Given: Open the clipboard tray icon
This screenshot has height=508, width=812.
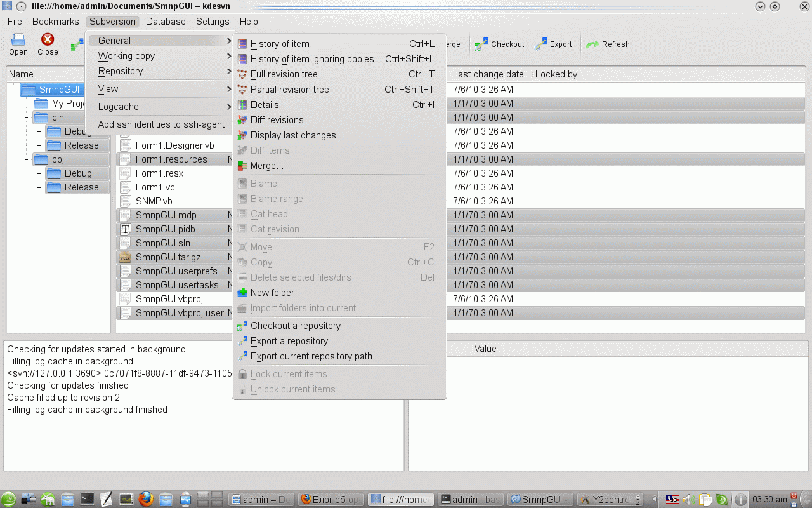Looking at the screenshot, I should pos(705,500).
